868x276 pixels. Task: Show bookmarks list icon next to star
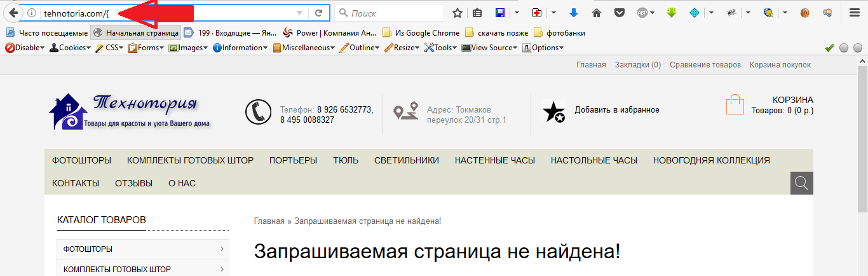pyautogui.click(x=478, y=13)
